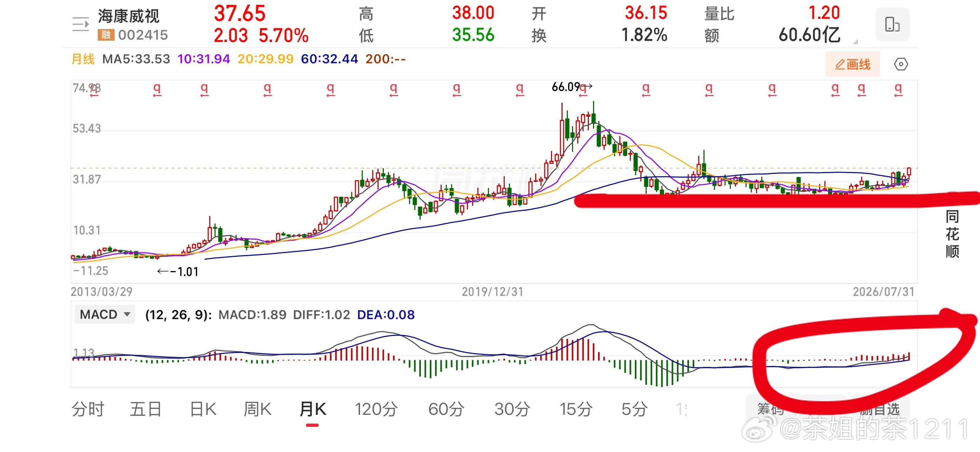Click the stock name 海康威视

click(129, 16)
